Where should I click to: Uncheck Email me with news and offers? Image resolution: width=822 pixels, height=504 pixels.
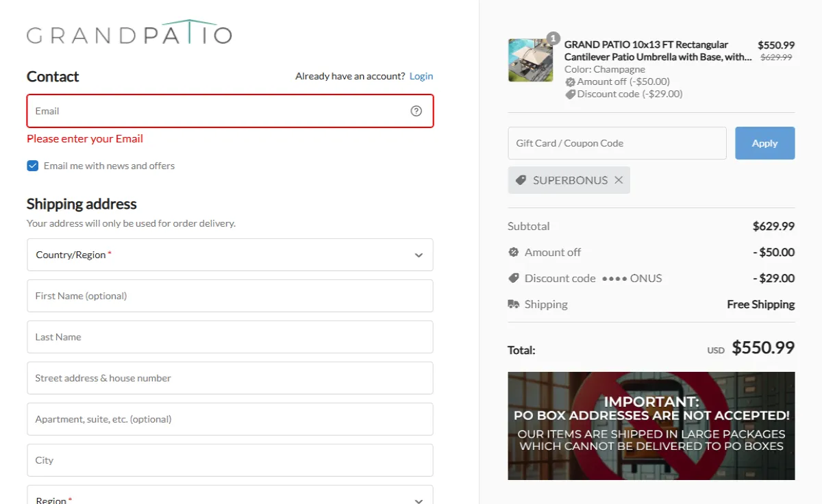coord(33,166)
